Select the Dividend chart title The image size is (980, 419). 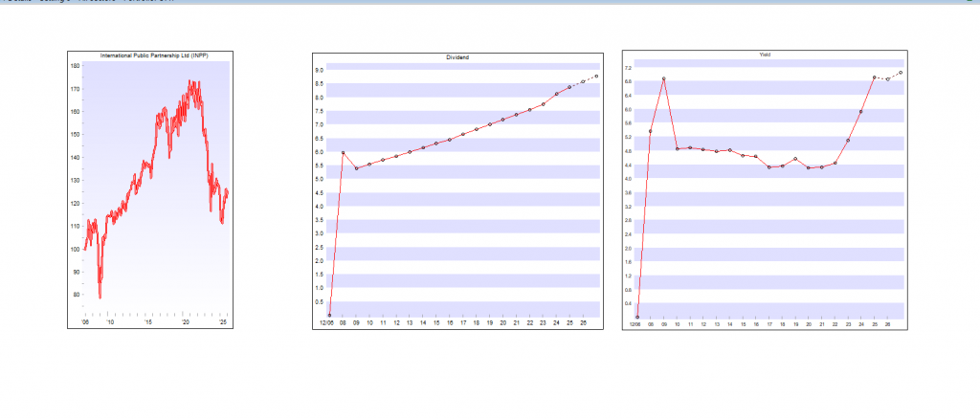(457, 57)
